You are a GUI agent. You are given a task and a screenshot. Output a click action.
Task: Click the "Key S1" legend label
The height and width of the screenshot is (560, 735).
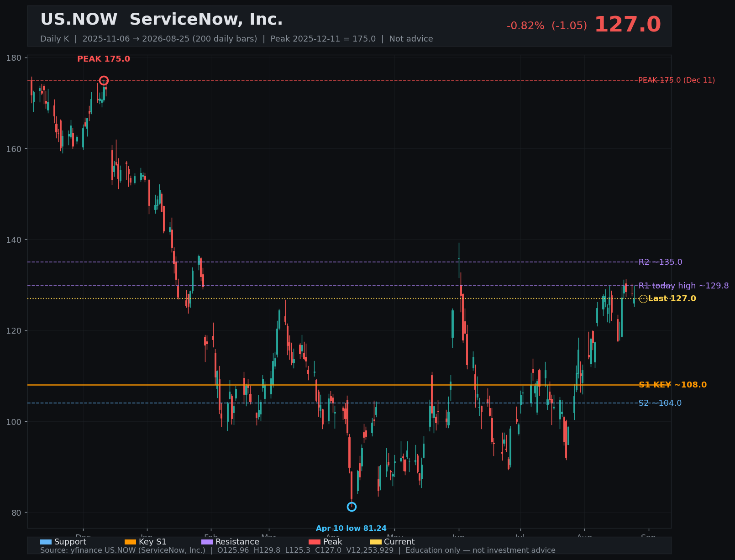(152, 542)
